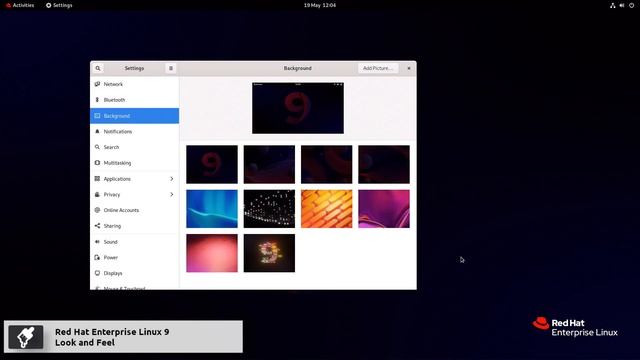Screen dimensions: 640x360
Task: Choose the dark red 9 wallpaper thumbnail
Action: click(212, 164)
